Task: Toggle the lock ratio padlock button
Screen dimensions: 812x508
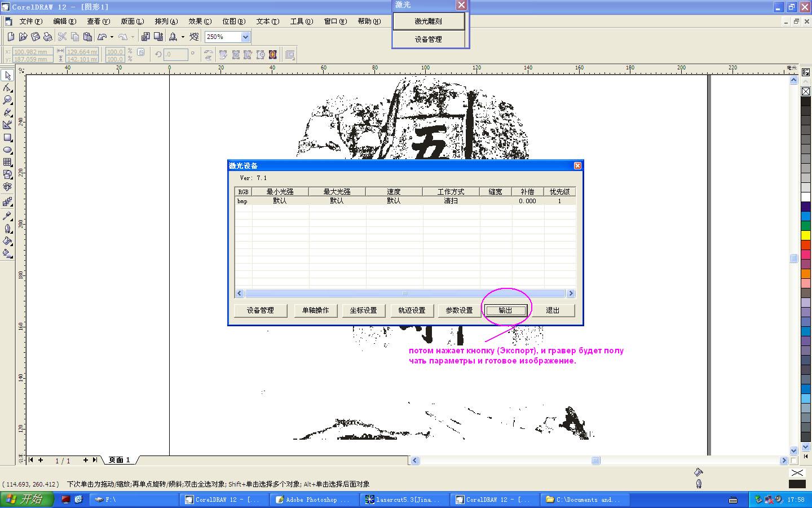Action: [x=141, y=52]
